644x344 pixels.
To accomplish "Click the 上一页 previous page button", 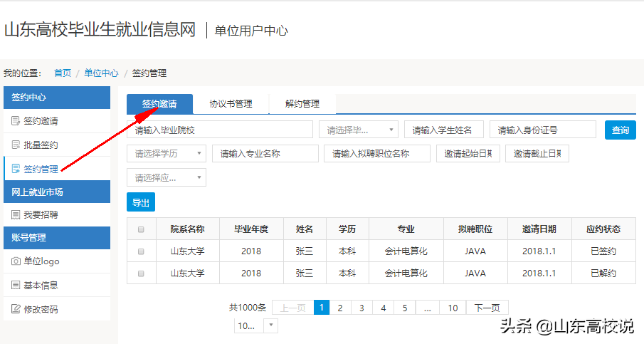I will 293,308.
